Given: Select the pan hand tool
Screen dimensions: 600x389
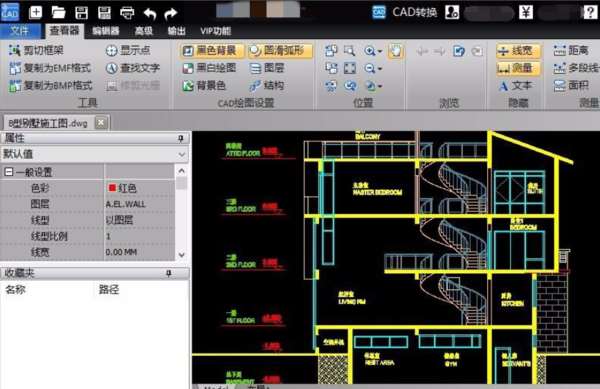Looking at the screenshot, I should (x=395, y=50).
